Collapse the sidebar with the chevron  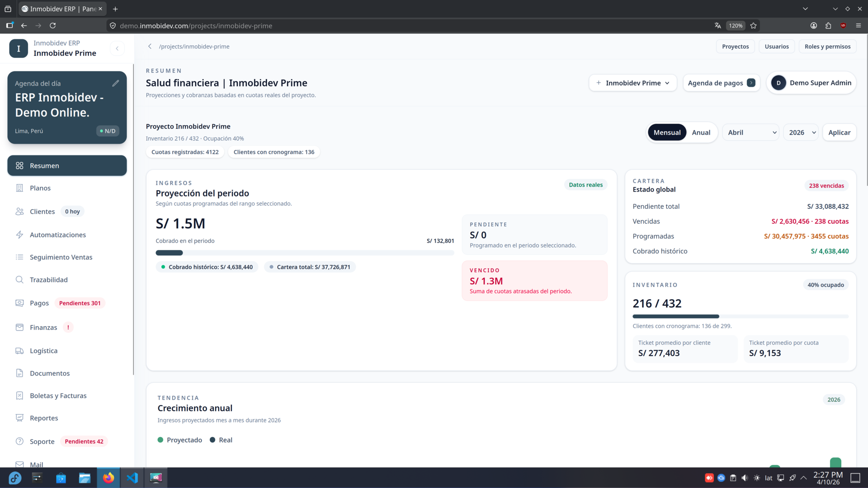tap(117, 48)
